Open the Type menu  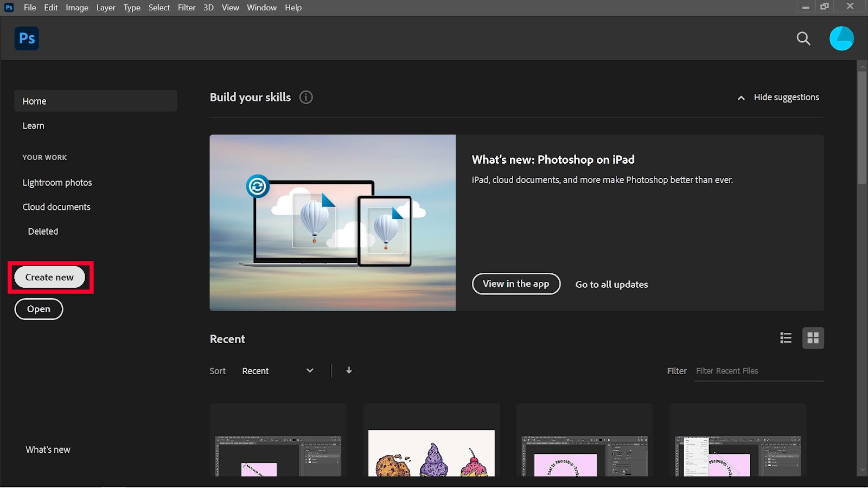[x=132, y=8]
